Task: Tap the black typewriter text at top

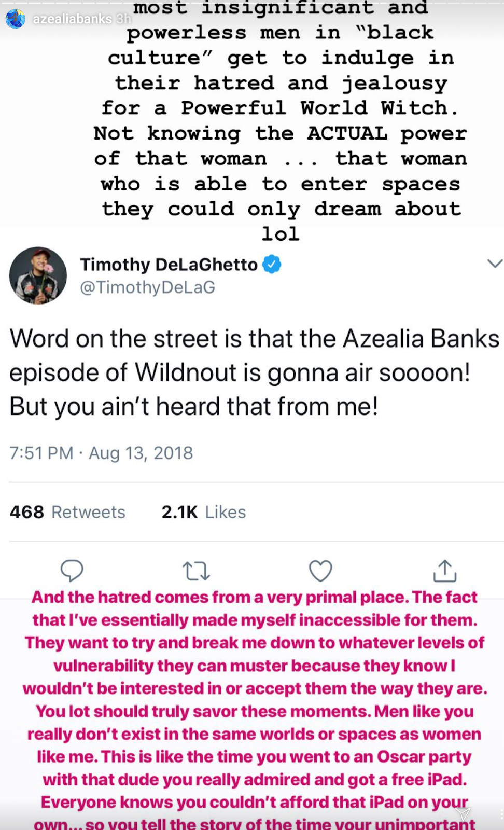Action: 280,120
